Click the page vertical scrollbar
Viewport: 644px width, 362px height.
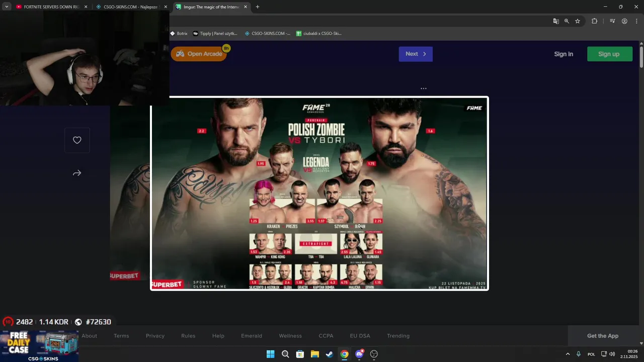[x=641, y=57]
